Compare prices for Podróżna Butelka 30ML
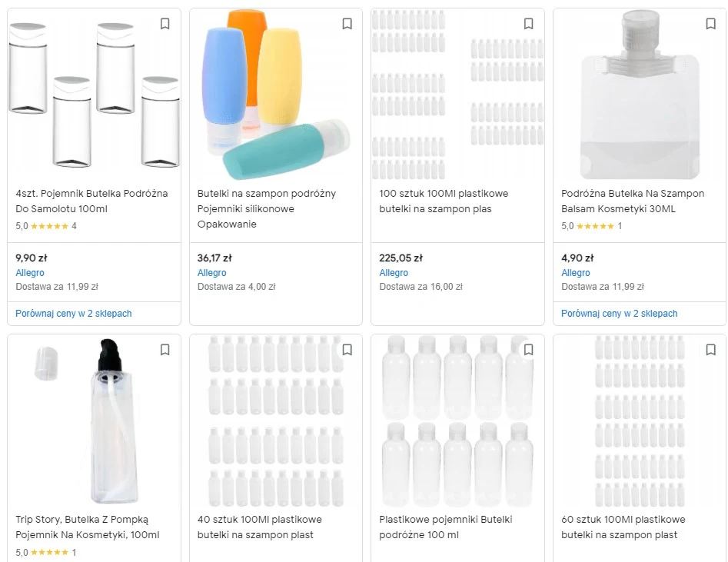 (620, 314)
